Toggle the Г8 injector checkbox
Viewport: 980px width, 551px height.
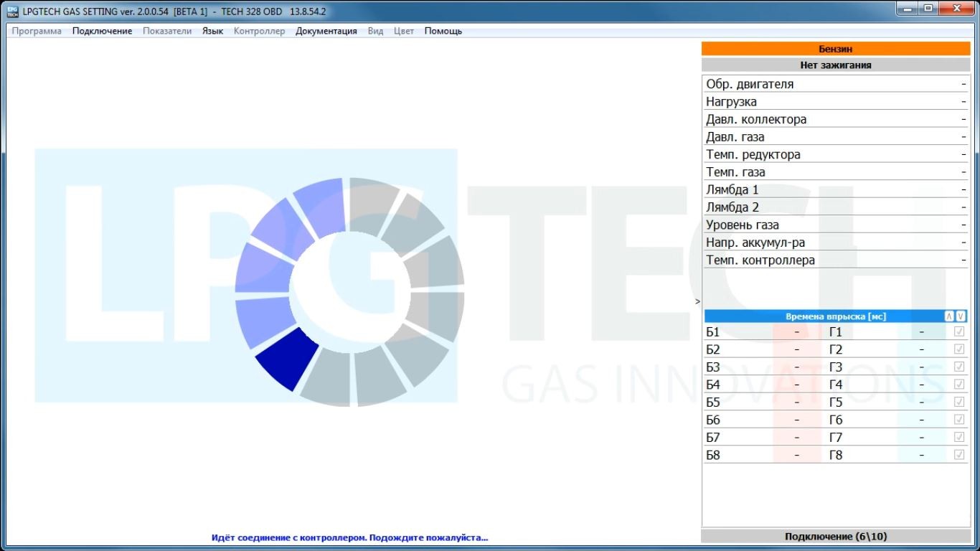point(959,455)
